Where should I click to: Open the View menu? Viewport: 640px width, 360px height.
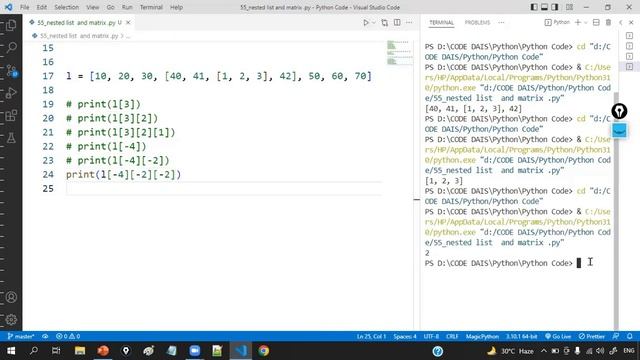(x=93, y=7)
